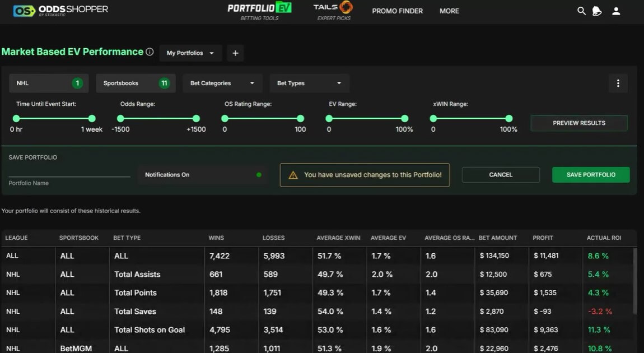Click the LEAGUE column header
644x353 pixels.
point(16,238)
